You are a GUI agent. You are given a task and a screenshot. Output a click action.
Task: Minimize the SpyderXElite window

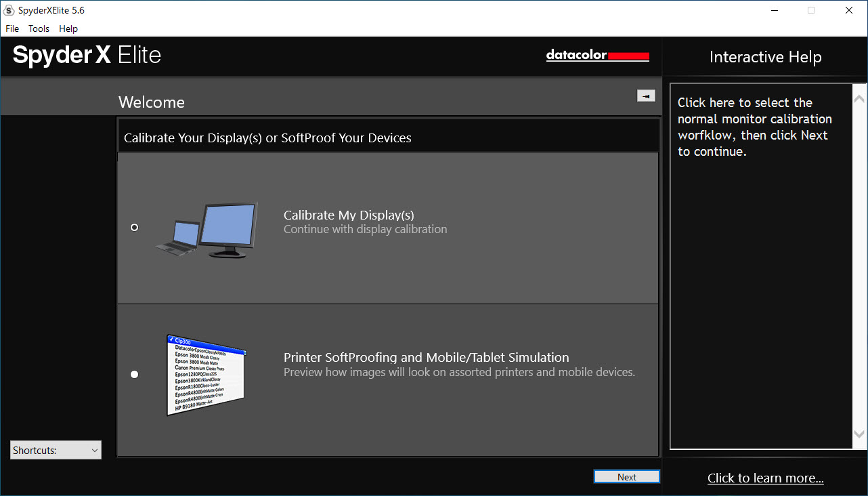pos(773,10)
